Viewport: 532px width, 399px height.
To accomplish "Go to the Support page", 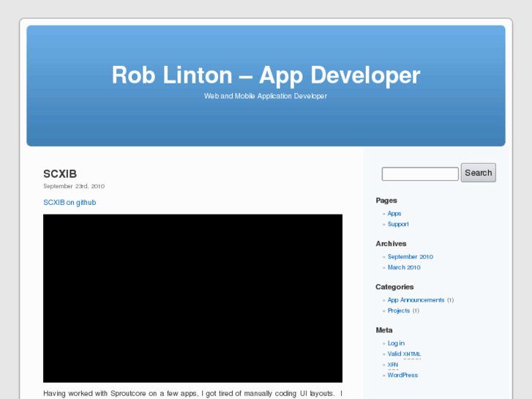I will coord(398,224).
